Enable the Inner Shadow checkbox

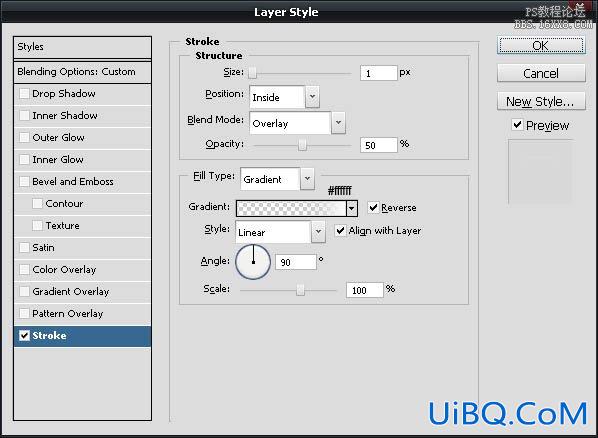pyautogui.click(x=24, y=115)
